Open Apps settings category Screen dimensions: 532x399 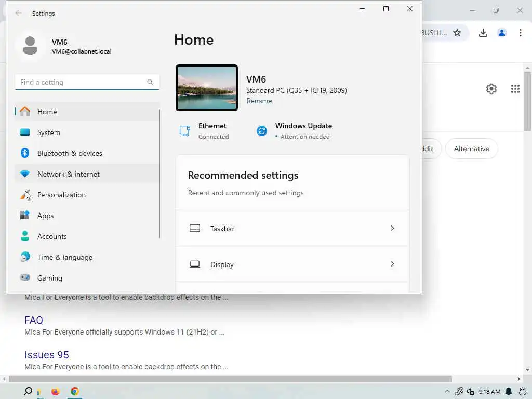87,216
